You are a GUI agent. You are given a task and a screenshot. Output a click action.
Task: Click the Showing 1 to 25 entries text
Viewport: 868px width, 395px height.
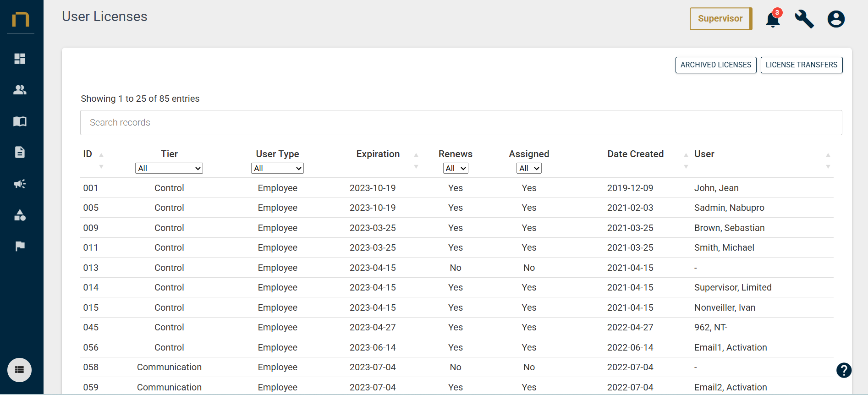[140, 99]
